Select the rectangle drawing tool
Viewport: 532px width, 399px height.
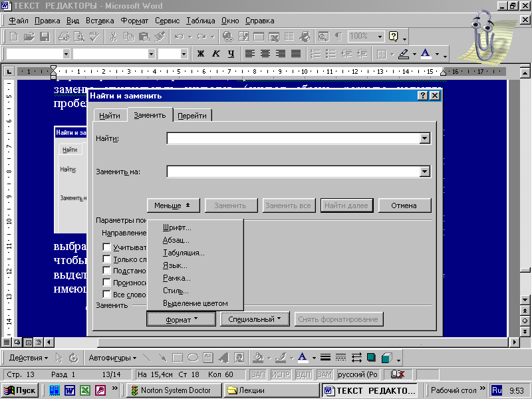[178, 358]
